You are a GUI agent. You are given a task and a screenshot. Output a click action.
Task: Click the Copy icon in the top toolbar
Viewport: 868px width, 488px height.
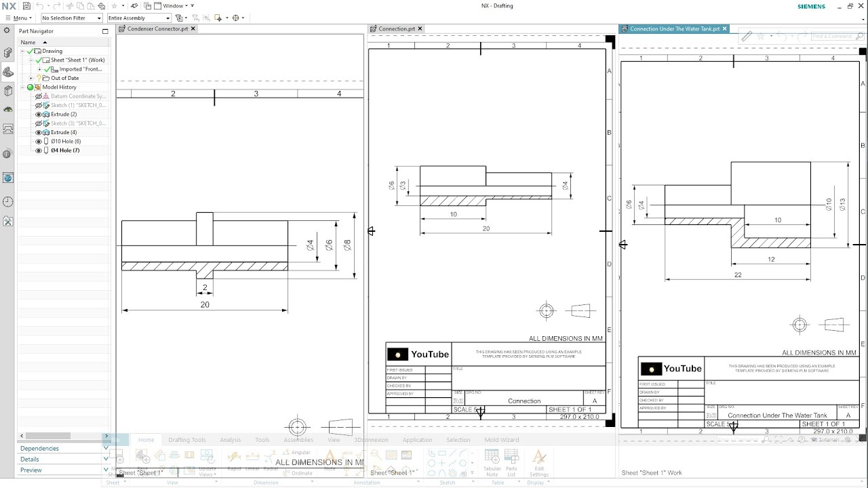point(80,5)
